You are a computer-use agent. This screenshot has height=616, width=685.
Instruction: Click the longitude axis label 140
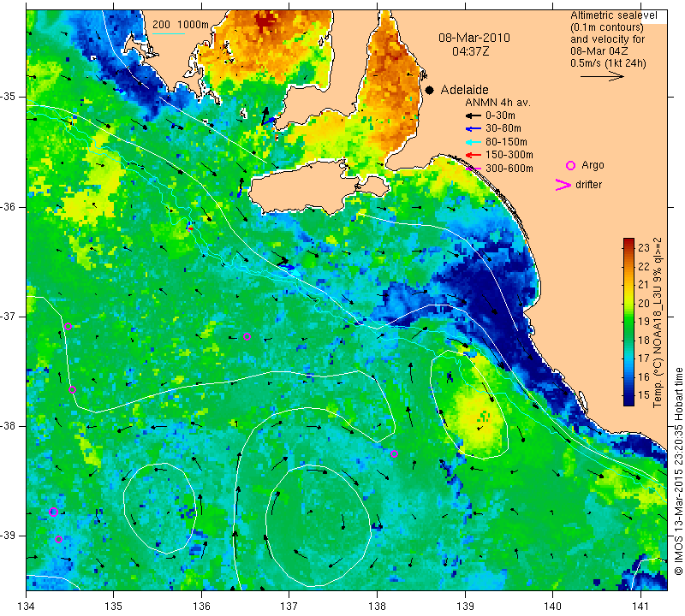(x=552, y=607)
